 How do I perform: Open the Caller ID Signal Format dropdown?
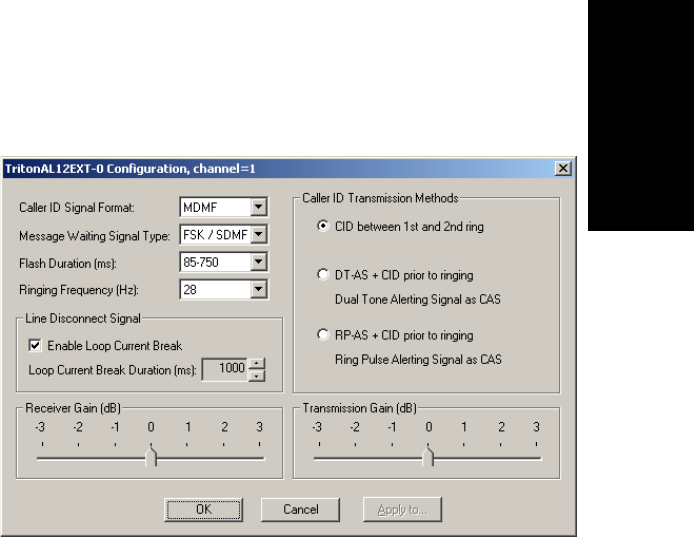pos(258,207)
